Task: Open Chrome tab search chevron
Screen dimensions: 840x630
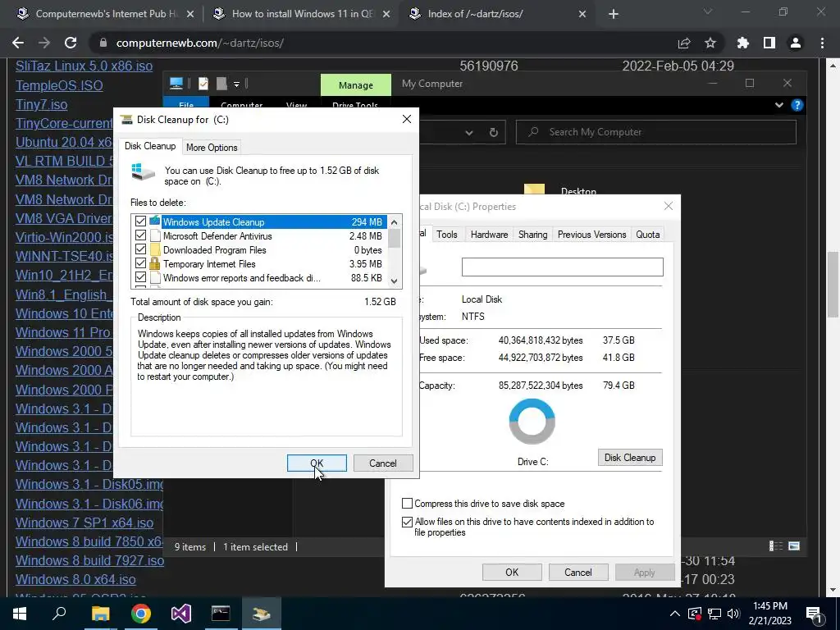Action: pyautogui.click(x=708, y=11)
